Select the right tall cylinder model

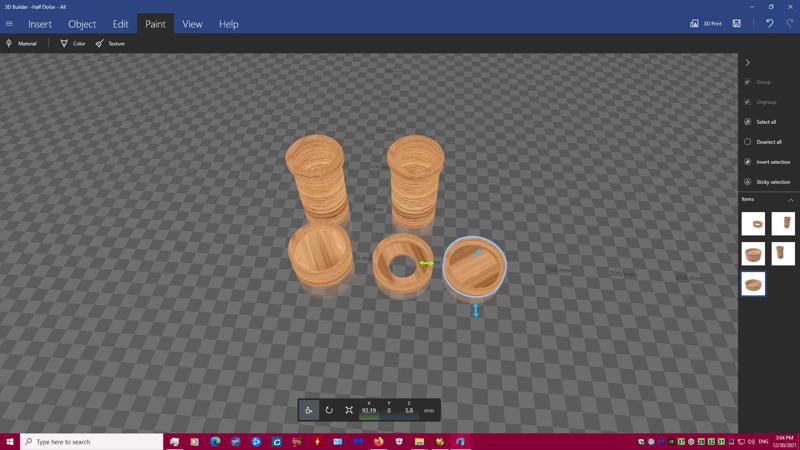(x=415, y=180)
